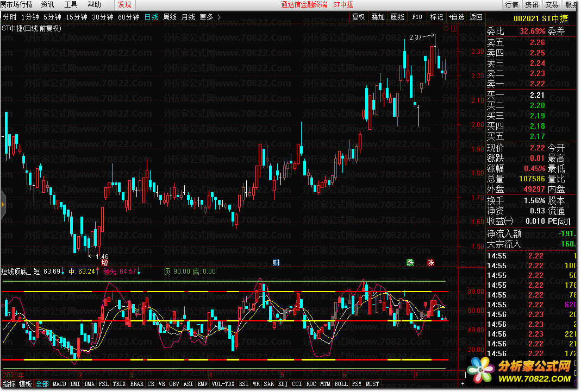Select the 日线 daily chart period
Image resolution: width=581 pixels, height=392 pixels.
151,17
